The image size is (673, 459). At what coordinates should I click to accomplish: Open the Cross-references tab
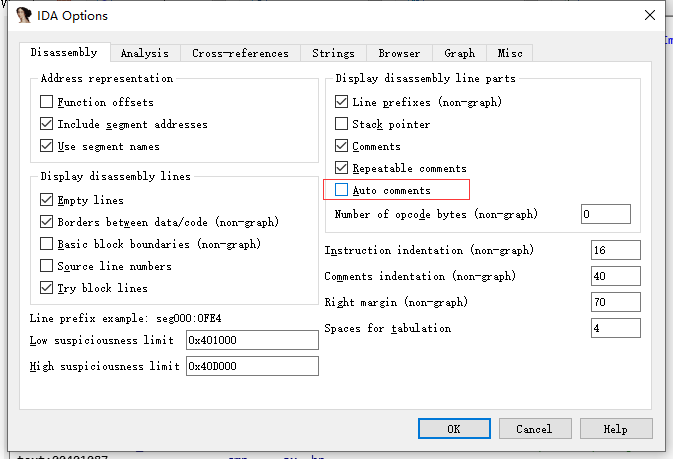tap(240, 53)
